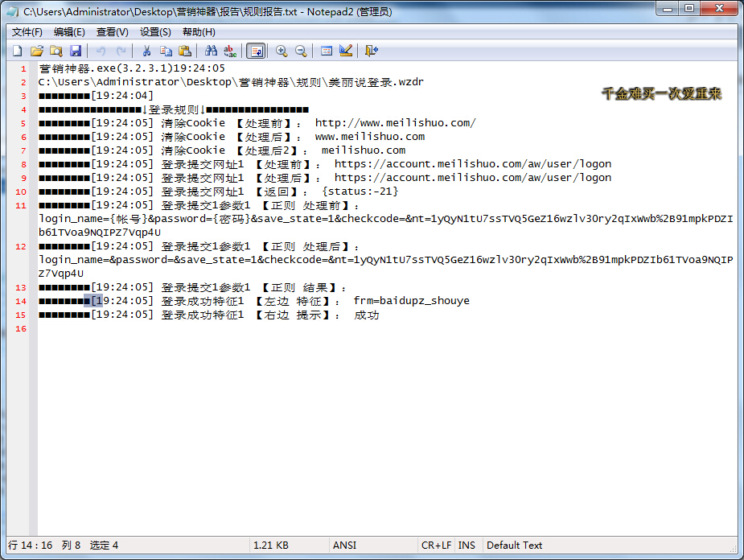Click the Exit door icon in the toolbar
Viewport: 744px width, 560px height.
coord(371,51)
